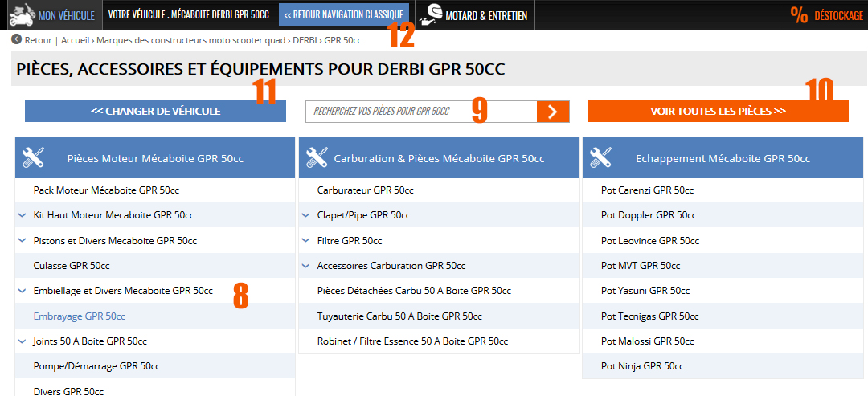The width and height of the screenshot is (868, 396).
Task: Click the tools icon in Echappement header
Action: click(600, 158)
